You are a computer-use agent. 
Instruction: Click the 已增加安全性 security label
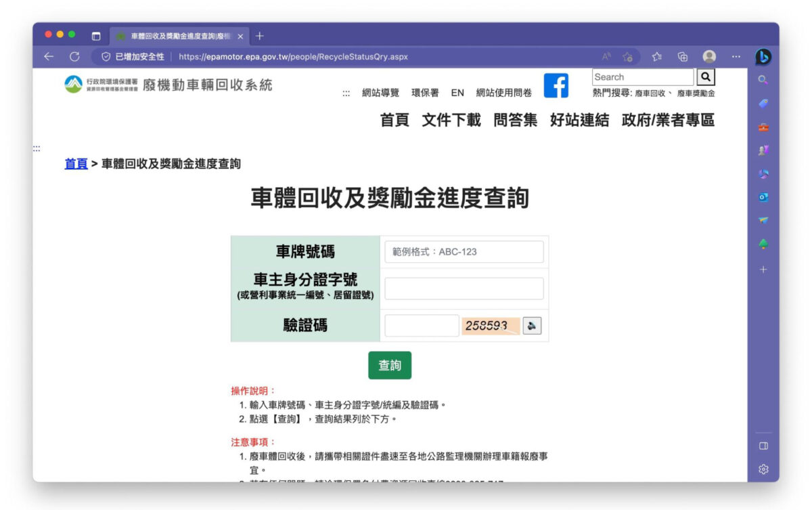tap(139, 57)
